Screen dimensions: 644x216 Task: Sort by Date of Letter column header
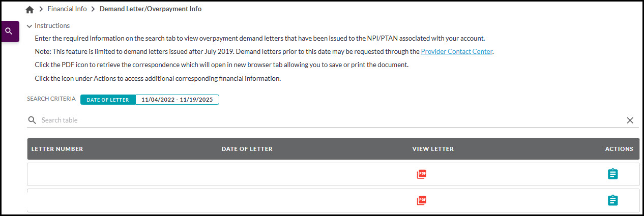coord(247,149)
